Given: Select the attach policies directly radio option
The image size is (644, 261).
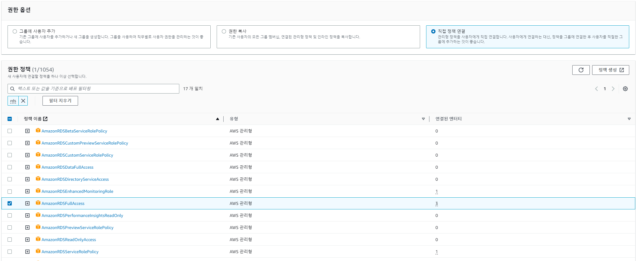Looking at the screenshot, I should pos(433,31).
